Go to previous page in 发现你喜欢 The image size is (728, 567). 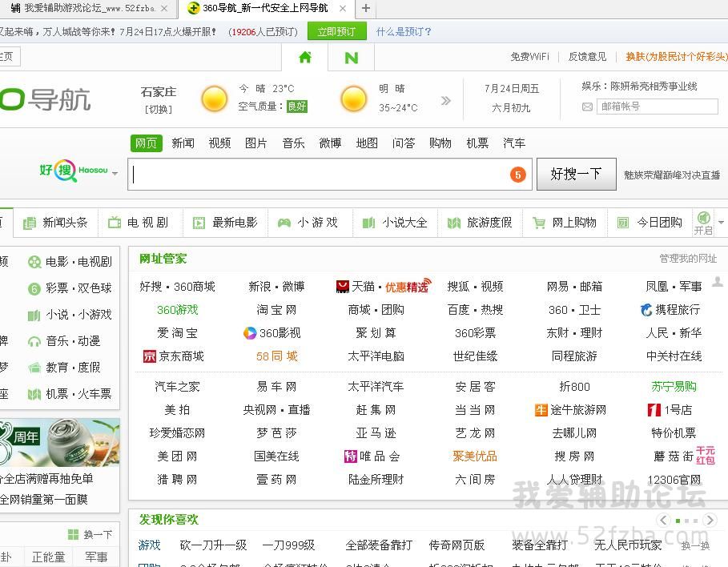(663, 520)
